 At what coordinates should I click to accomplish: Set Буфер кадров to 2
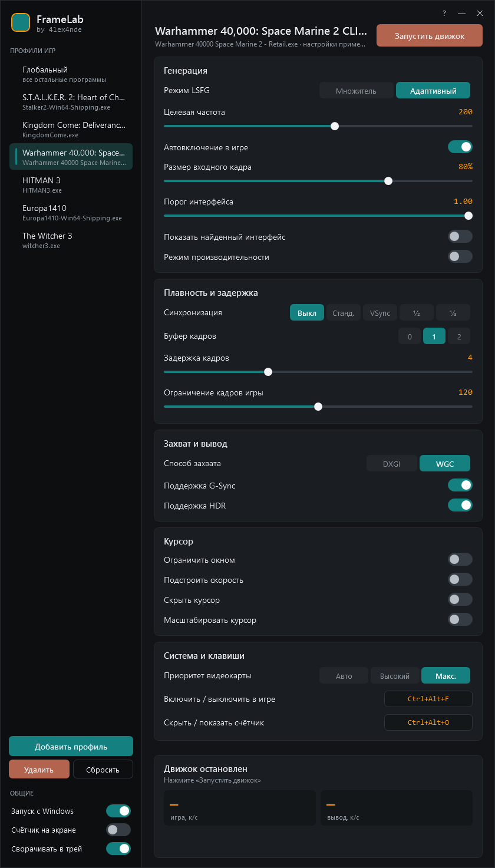click(x=459, y=336)
